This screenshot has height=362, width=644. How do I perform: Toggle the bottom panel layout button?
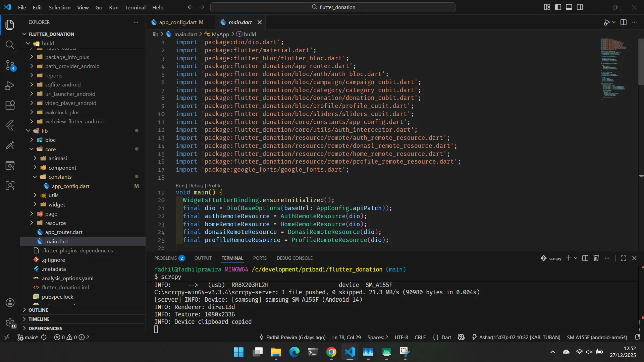569,7
